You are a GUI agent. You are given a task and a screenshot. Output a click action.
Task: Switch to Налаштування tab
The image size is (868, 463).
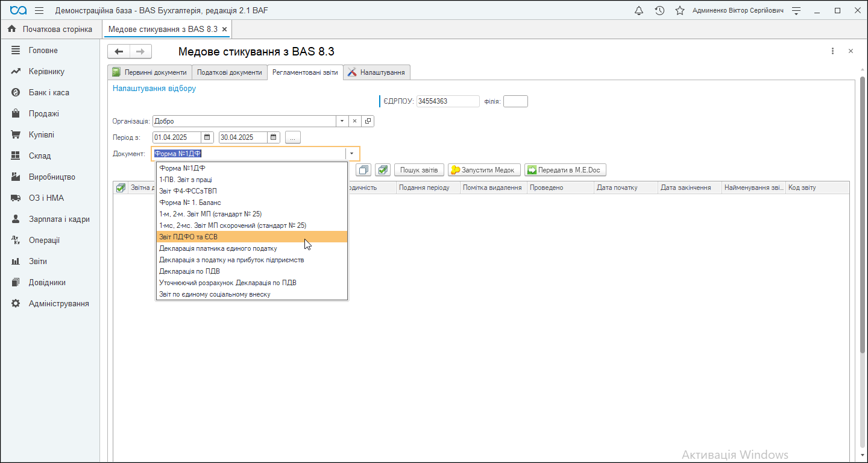click(x=377, y=72)
